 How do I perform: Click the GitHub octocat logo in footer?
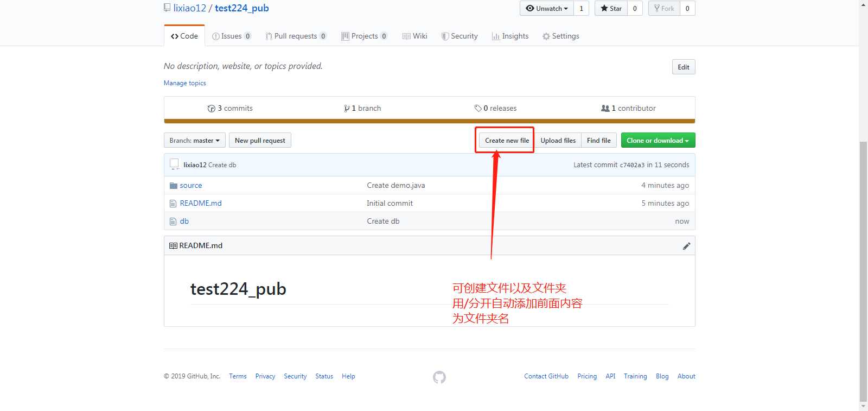pos(439,377)
